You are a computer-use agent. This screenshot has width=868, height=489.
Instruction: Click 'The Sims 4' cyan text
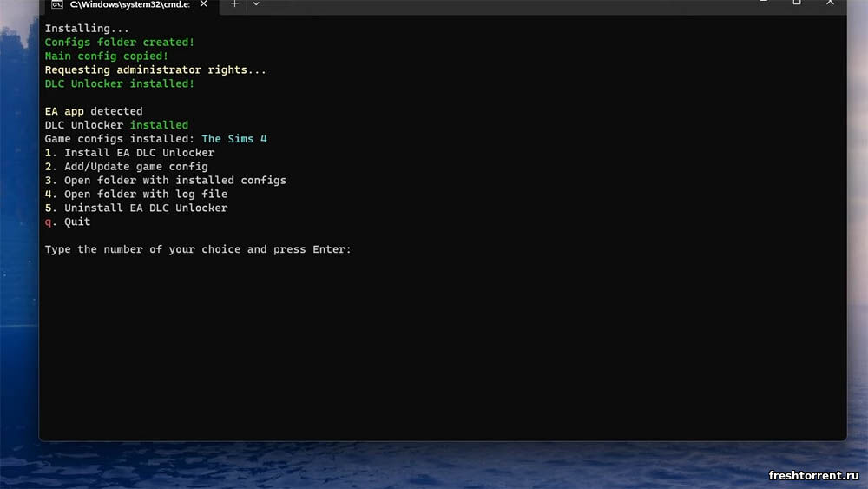coord(234,139)
